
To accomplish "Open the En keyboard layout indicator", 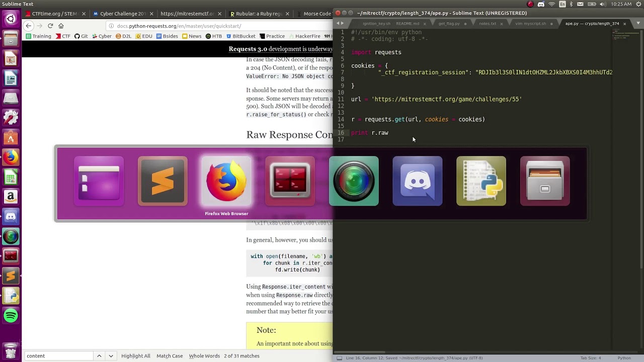I will click(562, 4).
